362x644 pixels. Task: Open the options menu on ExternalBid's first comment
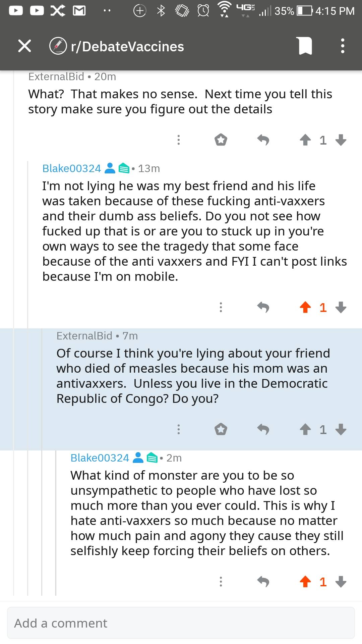[179, 140]
